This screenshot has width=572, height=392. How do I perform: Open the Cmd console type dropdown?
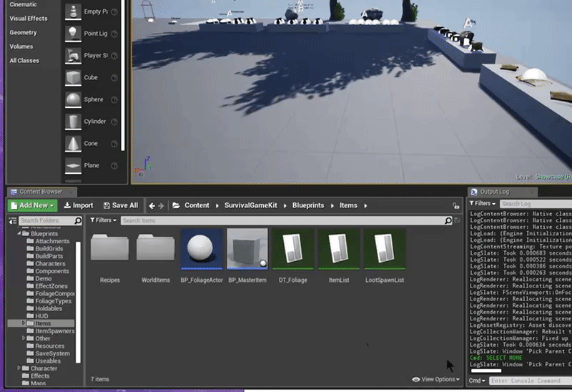477,381
